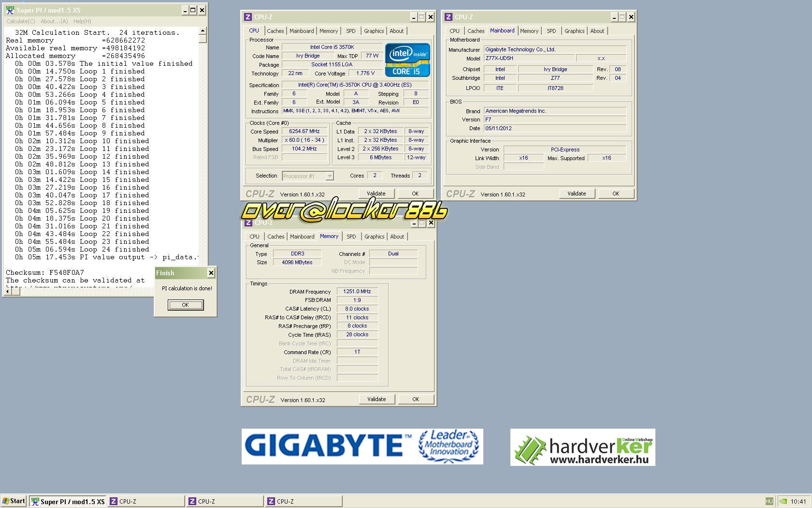Click OK in the Memory CPU-Z window
This screenshot has height=508, width=812.
point(416,399)
